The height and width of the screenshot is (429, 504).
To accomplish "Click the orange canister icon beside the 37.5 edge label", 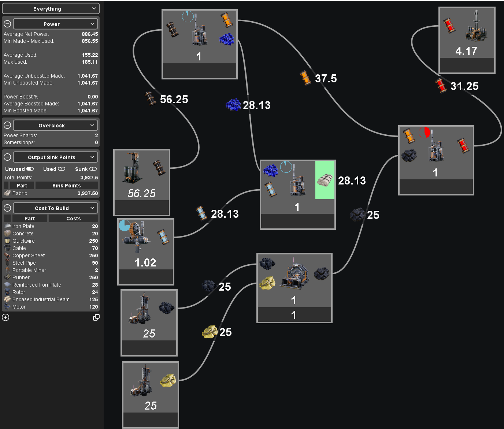I will click(305, 78).
